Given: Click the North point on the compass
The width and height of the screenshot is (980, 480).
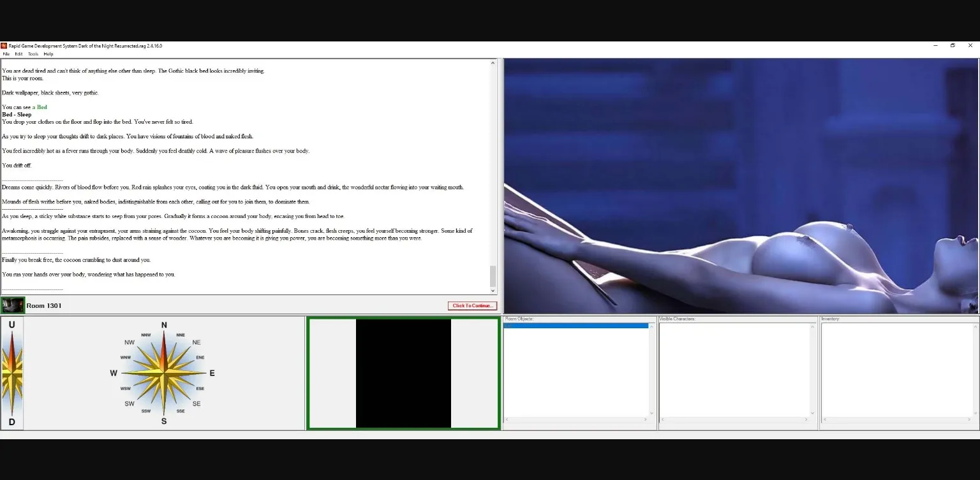Looking at the screenshot, I should [164, 326].
